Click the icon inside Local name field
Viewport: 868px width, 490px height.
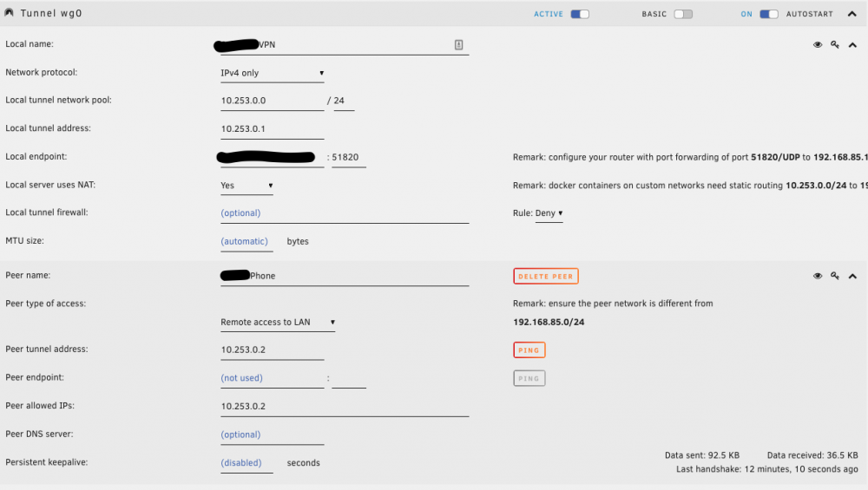[x=459, y=45]
